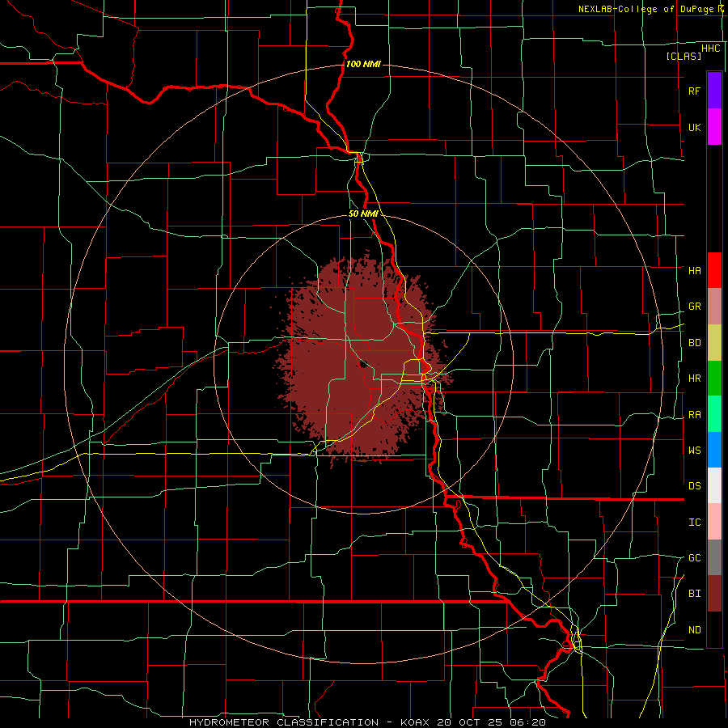Click the BI legend label

point(694,594)
